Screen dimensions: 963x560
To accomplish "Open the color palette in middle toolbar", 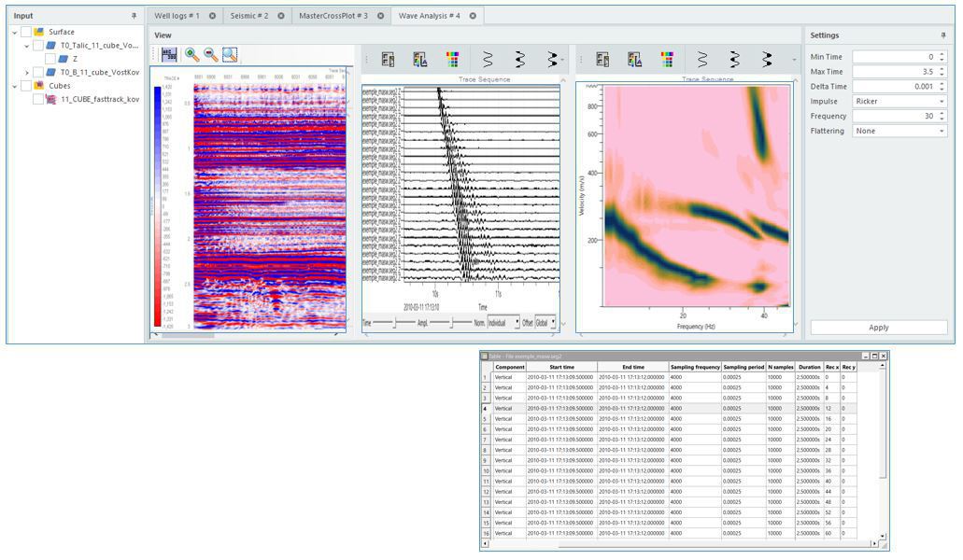I will (x=453, y=60).
